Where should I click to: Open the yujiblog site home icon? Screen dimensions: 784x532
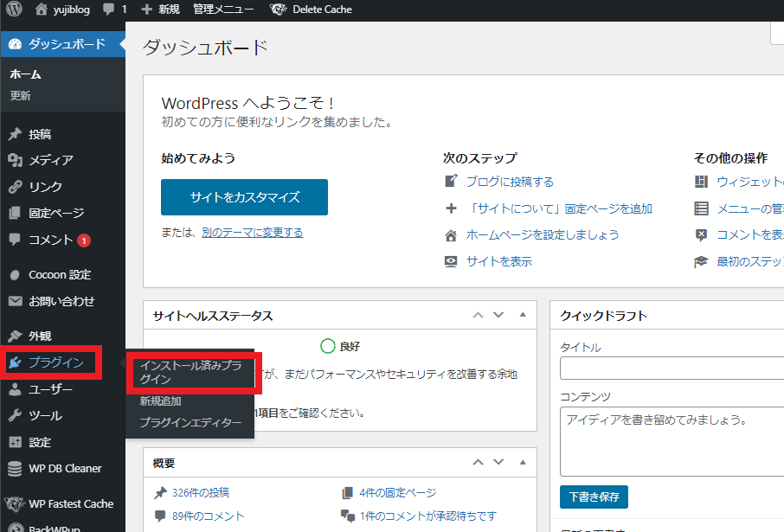pos(41,9)
